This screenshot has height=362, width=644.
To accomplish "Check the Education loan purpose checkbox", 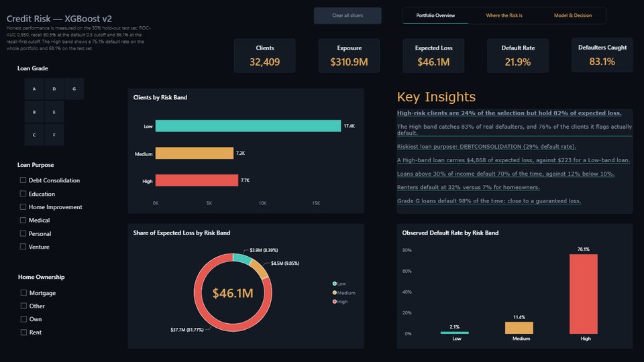I will (x=23, y=194).
